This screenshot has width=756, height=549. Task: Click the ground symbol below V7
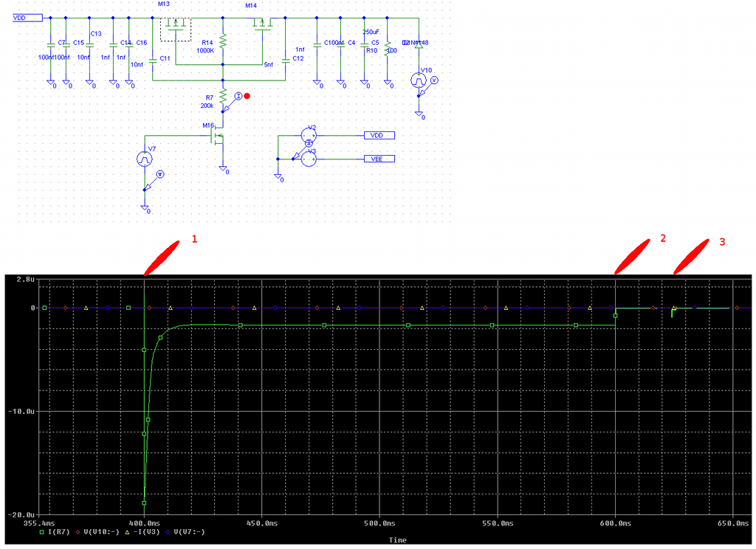(145, 208)
